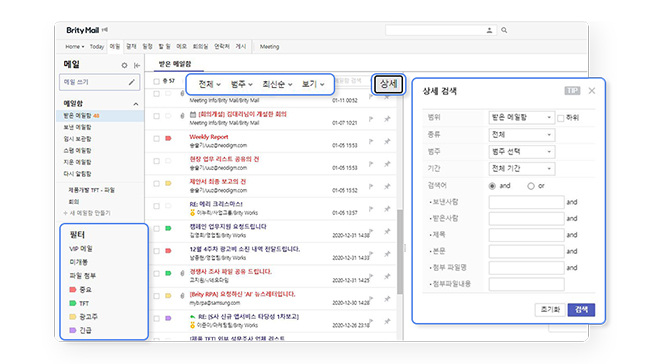This screenshot has width=646, height=364.
Task: Click purple label tag on S사 신규 앱서비스 row
Action: coord(168,318)
